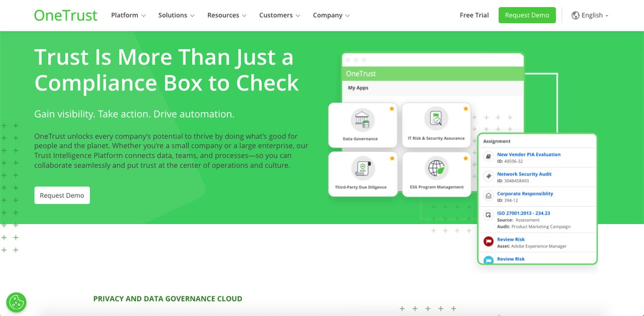Open the cookie consent icon
Image resolution: width=644 pixels, height=316 pixels.
16,302
